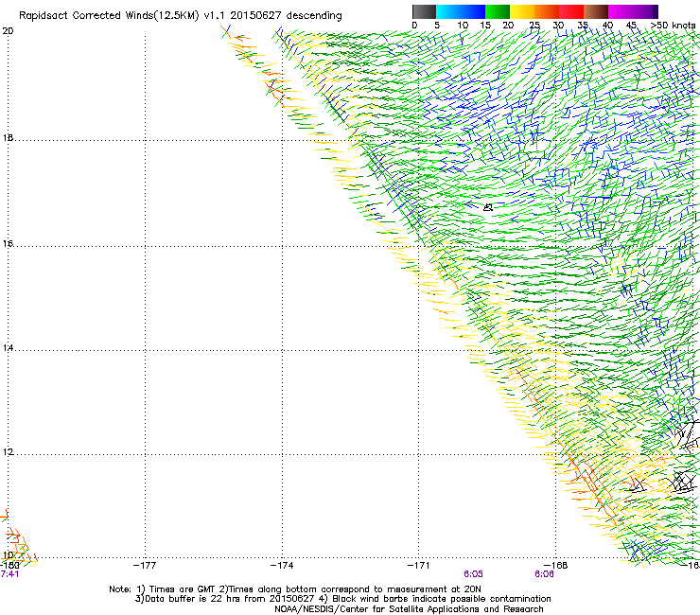Image resolution: width=700 pixels, height=615 pixels.
Task: Click the purple time stamp right of :05
Action: [x=544, y=574]
